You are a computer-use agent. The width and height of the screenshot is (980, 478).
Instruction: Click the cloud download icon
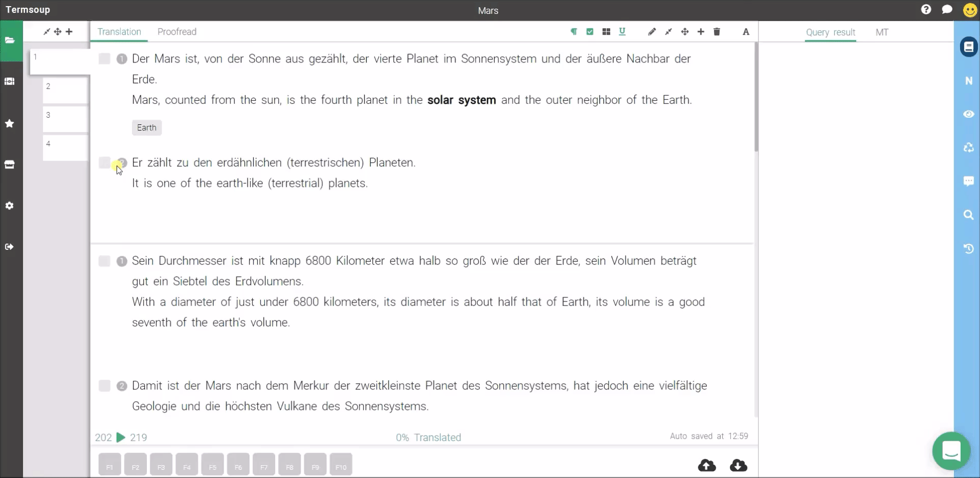pyautogui.click(x=738, y=465)
